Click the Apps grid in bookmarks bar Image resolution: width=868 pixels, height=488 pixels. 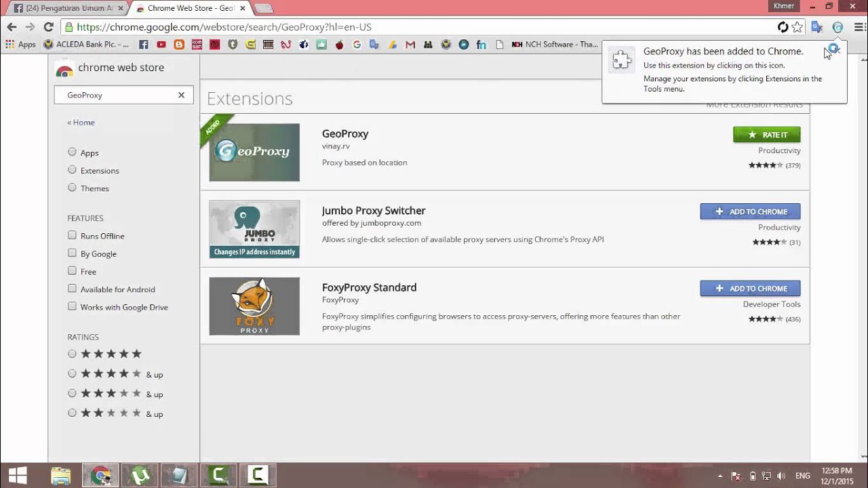coord(20,45)
